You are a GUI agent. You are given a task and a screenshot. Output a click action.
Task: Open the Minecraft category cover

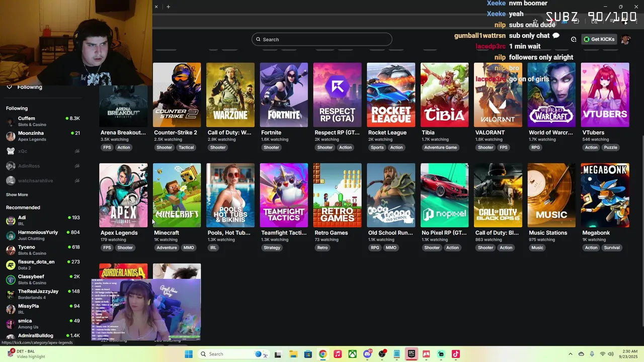177,195
